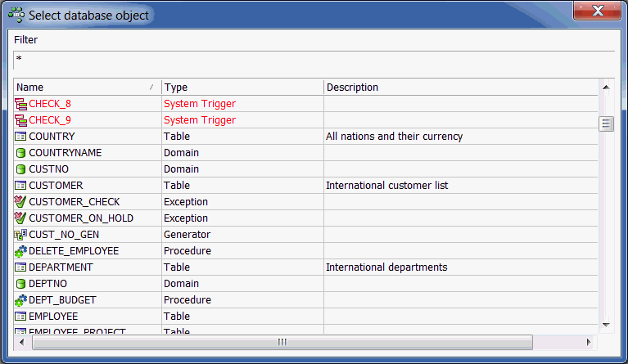Click the Table type of CUSTOMER
Viewport: 628px width, 364px height.
tap(177, 186)
